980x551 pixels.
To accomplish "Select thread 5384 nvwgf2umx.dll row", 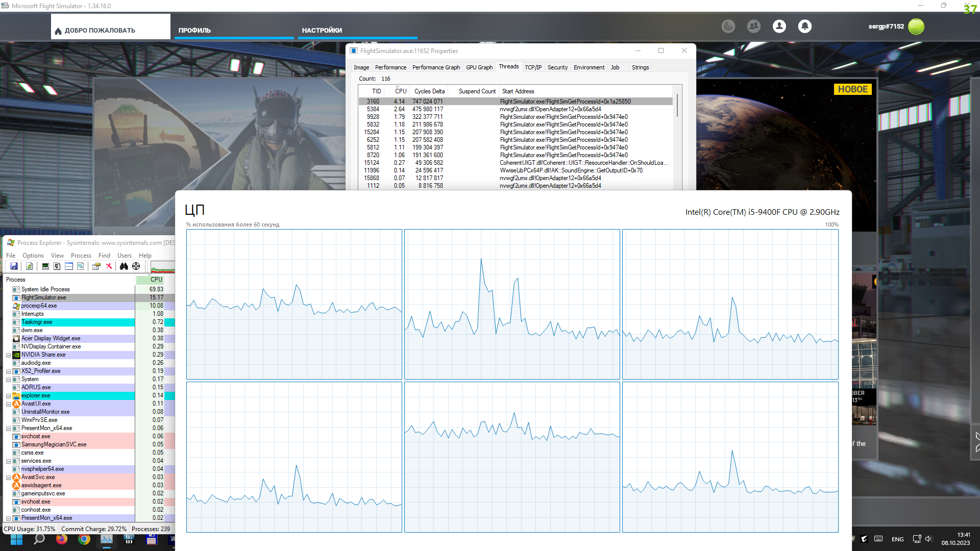I will 516,109.
